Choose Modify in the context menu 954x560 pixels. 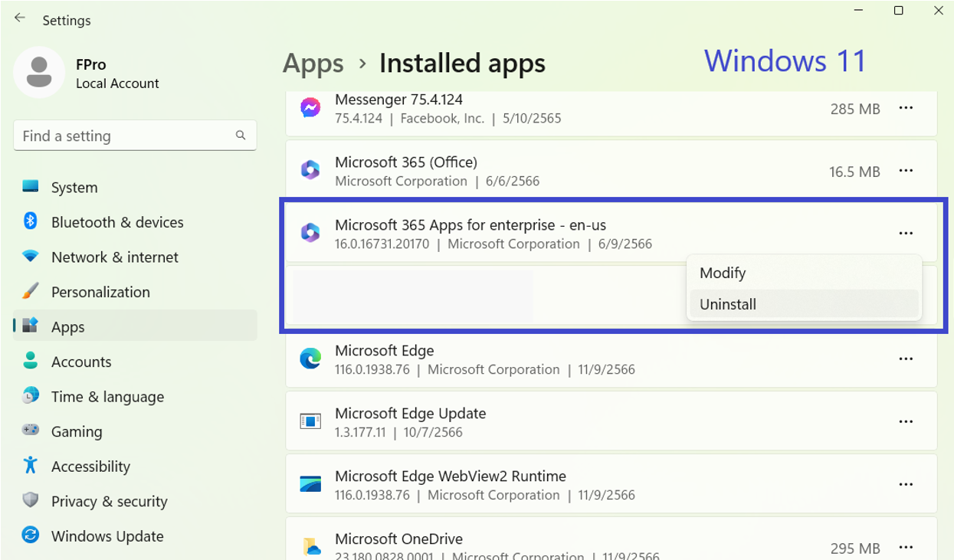[722, 273]
